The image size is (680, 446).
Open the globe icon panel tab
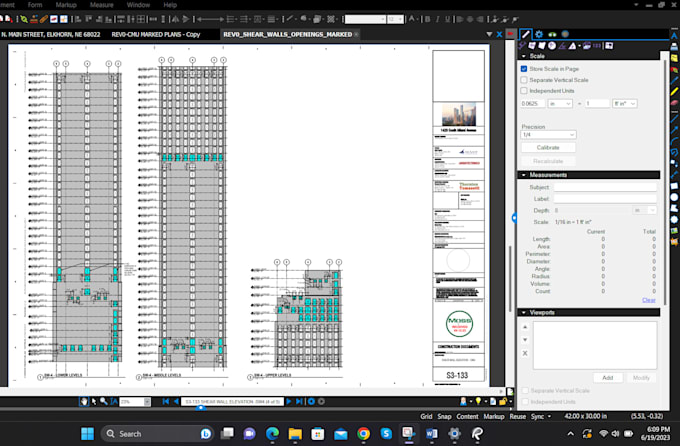click(565, 34)
